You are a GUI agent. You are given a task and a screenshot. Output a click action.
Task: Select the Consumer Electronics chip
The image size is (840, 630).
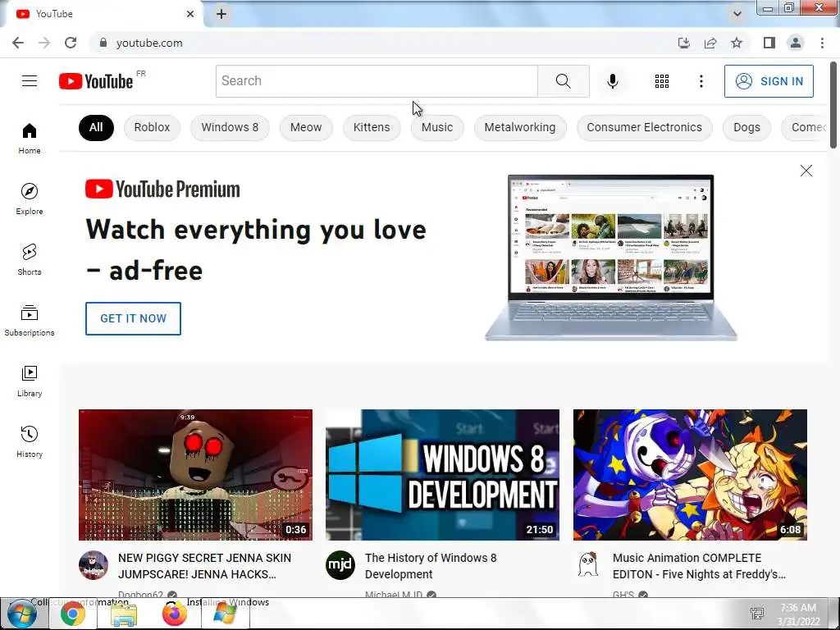coord(644,127)
